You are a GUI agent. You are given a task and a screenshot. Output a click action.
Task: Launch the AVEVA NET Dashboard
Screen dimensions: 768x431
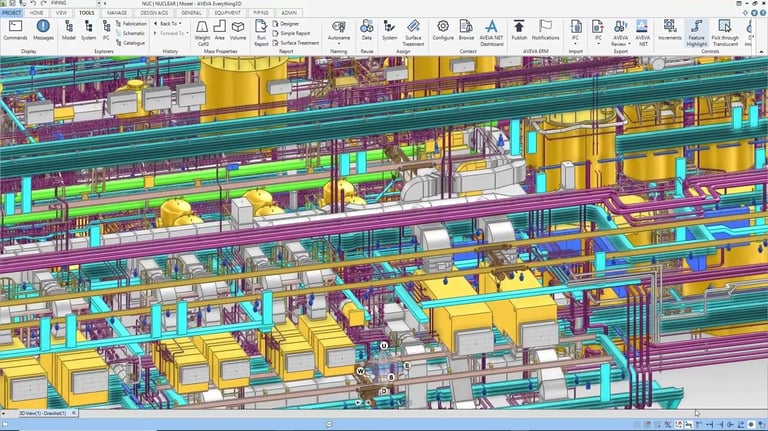pyautogui.click(x=491, y=33)
